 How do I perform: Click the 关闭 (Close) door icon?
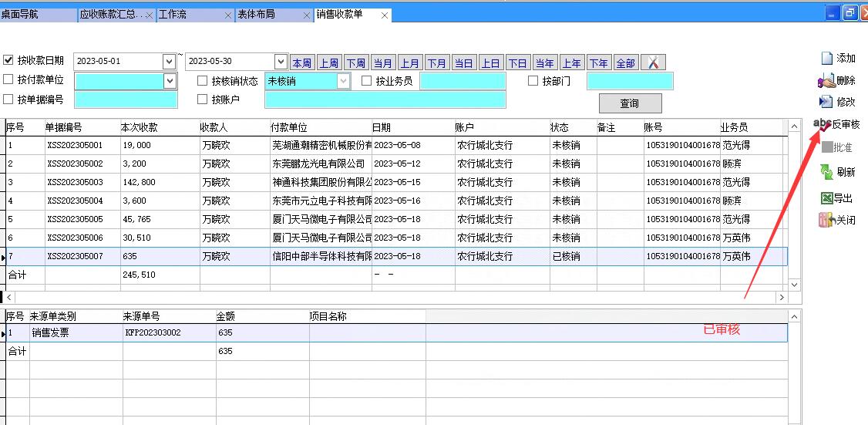(x=826, y=220)
